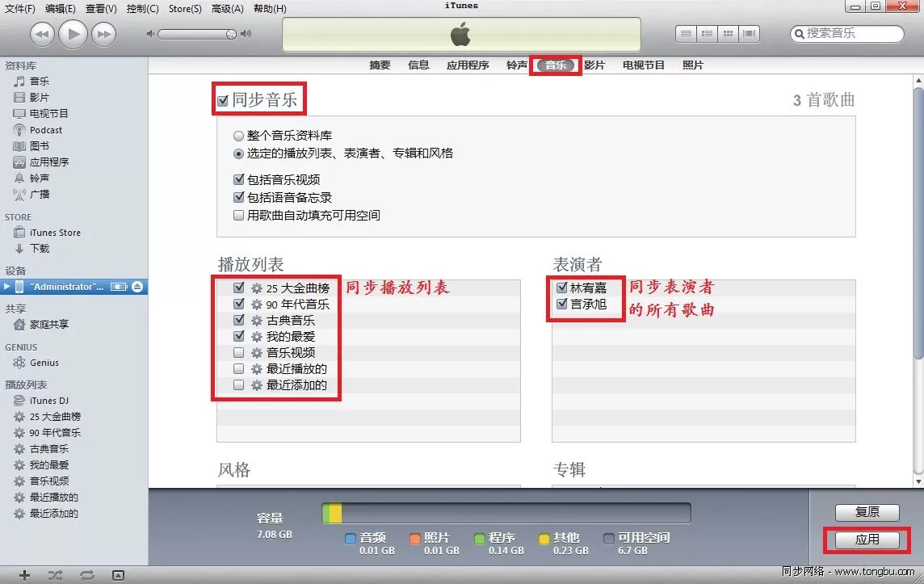924x584 pixels.
Task: Open iTunes DJ playlist in sidebar
Action: tap(49, 401)
